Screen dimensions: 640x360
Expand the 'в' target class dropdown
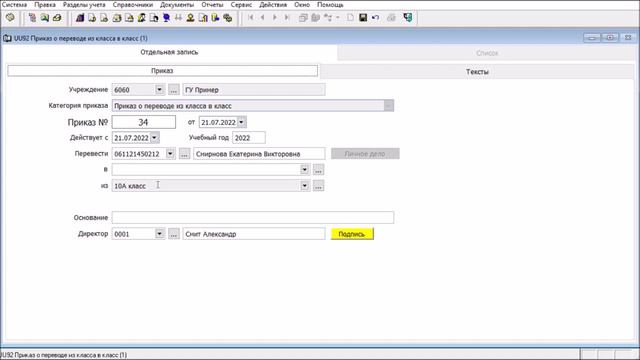point(304,169)
